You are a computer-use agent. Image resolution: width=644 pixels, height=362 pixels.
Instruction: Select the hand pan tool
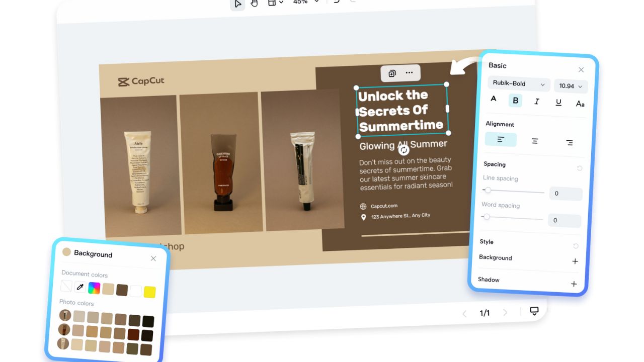coord(254,4)
